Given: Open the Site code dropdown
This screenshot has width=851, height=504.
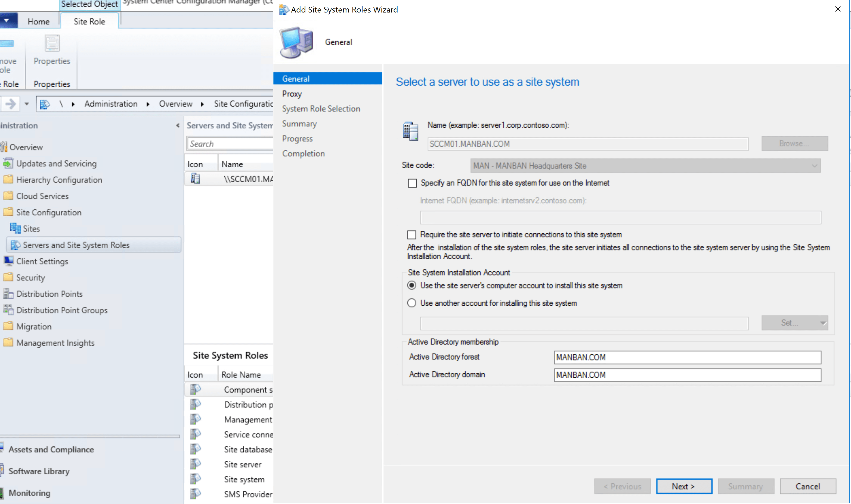Looking at the screenshot, I should pos(814,166).
